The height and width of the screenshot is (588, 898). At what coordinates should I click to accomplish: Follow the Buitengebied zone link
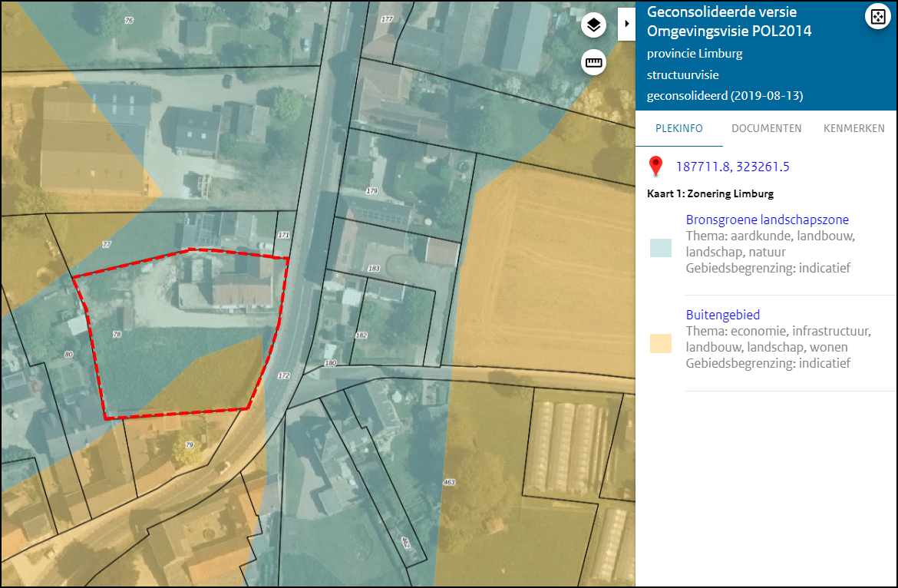click(722, 314)
